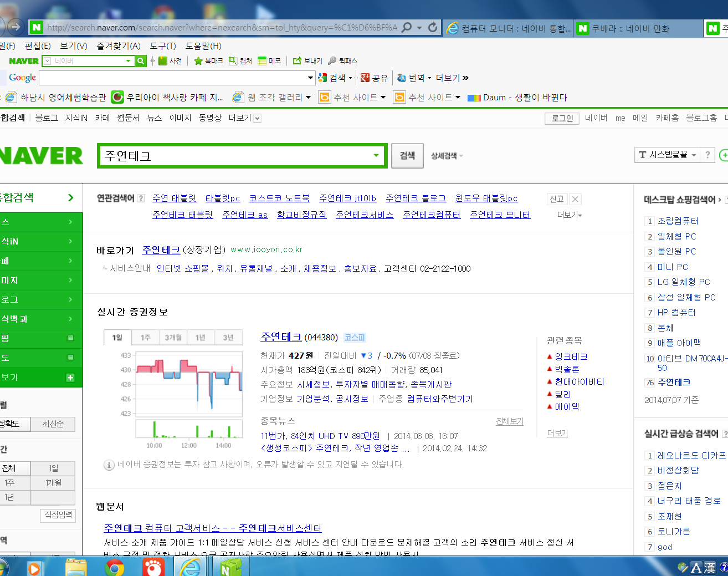Open the 하남시 영어체험학습관 bookmark

56,98
